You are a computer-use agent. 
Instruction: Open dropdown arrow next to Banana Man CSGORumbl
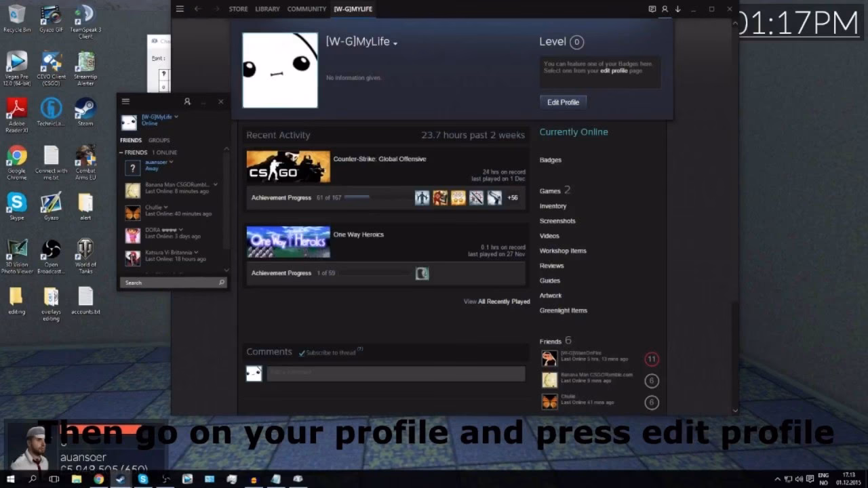(x=216, y=184)
